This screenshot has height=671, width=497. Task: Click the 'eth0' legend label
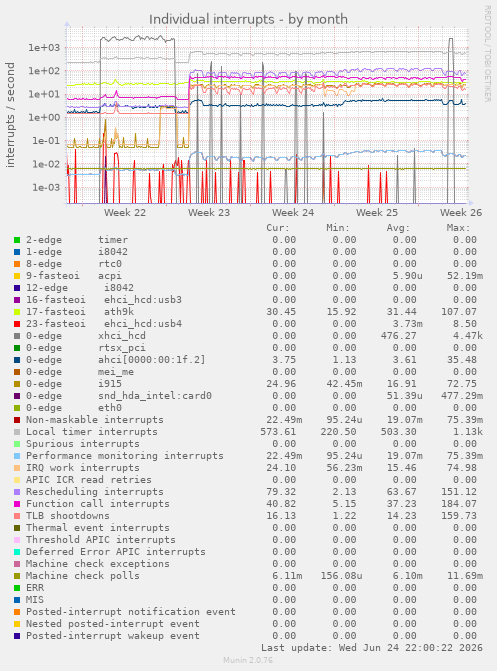pyautogui.click(x=110, y=408)
